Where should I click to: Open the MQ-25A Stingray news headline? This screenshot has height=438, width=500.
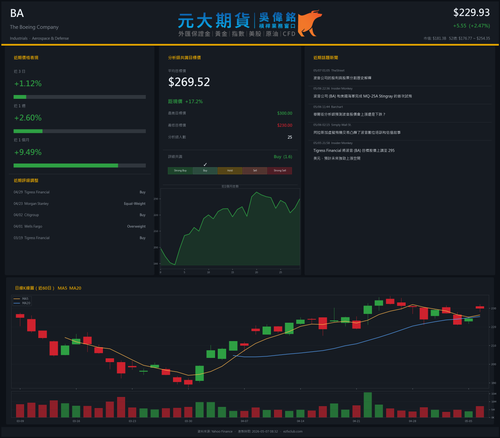point(362,96)
